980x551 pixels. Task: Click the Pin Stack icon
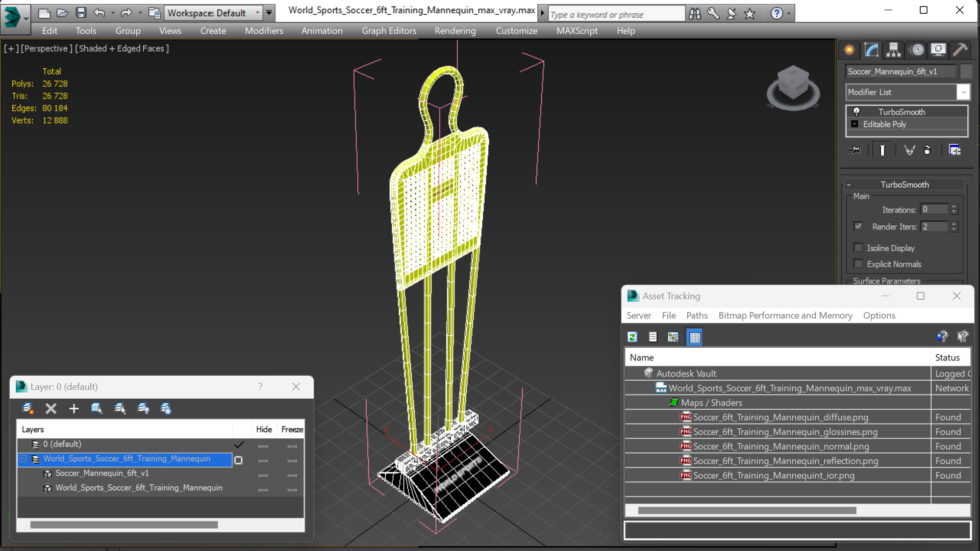tap(855, 150)
